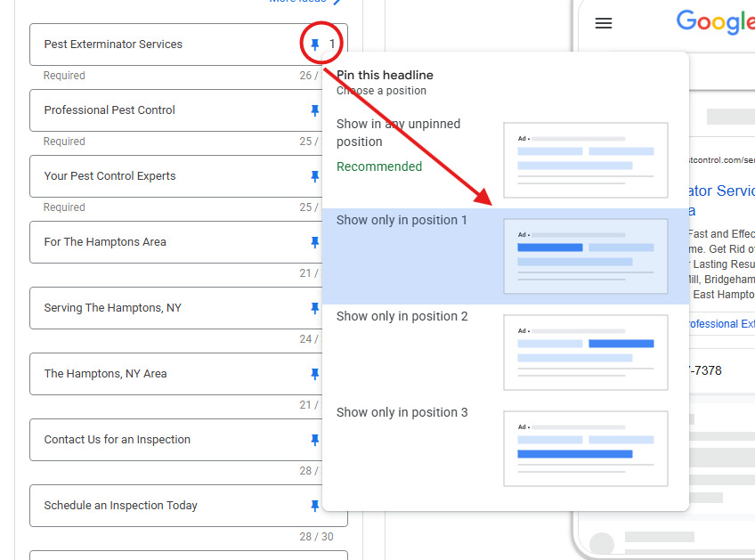Choose Show only in position 3
This screenshot has width=755, height=560.
(402, 412)
